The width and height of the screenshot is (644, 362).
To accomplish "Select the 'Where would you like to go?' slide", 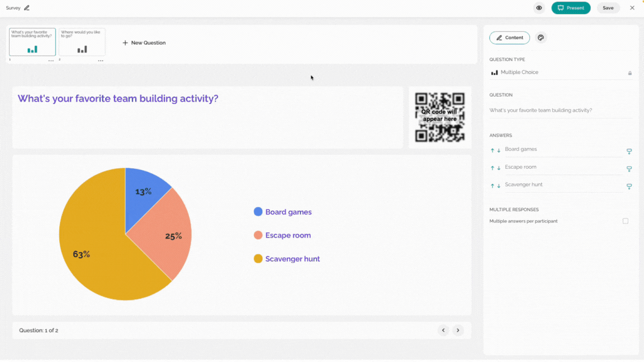I will [82, 42].
